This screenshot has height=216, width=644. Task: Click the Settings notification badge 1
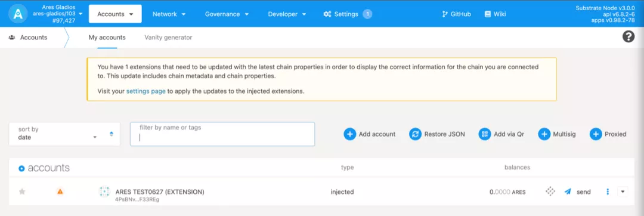[x=367, y=14]
